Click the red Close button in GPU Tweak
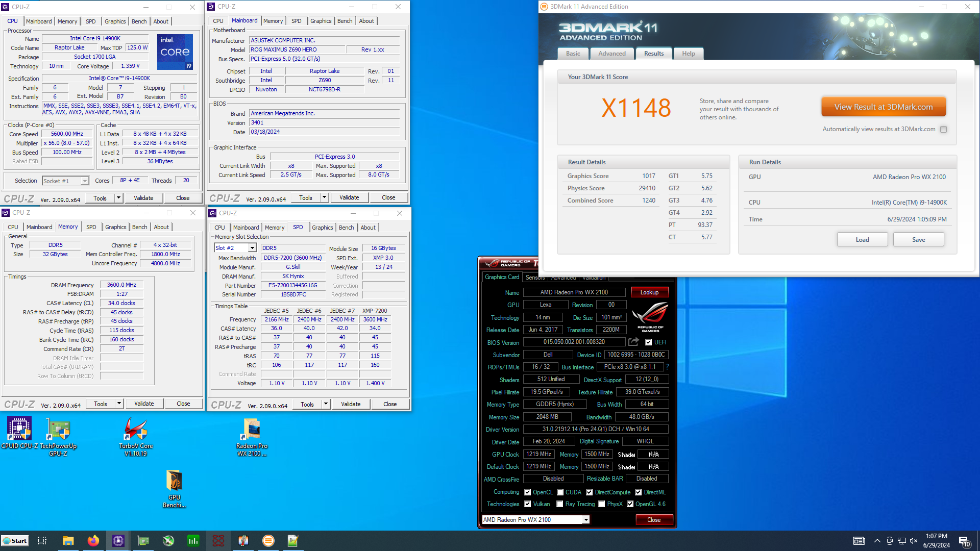The image size is (980, 551). pyautogui.click(x=654, y=520)
